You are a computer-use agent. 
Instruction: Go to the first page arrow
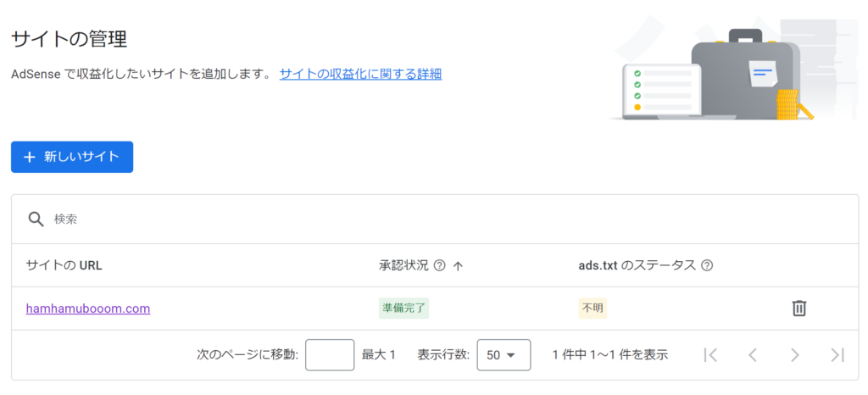click(x=710, y=355)
